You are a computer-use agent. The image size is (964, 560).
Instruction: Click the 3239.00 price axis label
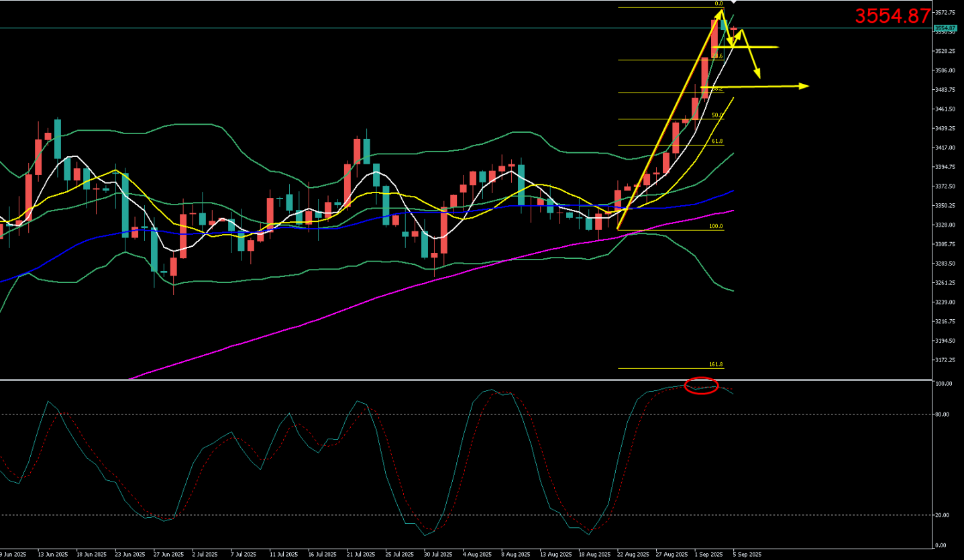(x=947, y=302)
